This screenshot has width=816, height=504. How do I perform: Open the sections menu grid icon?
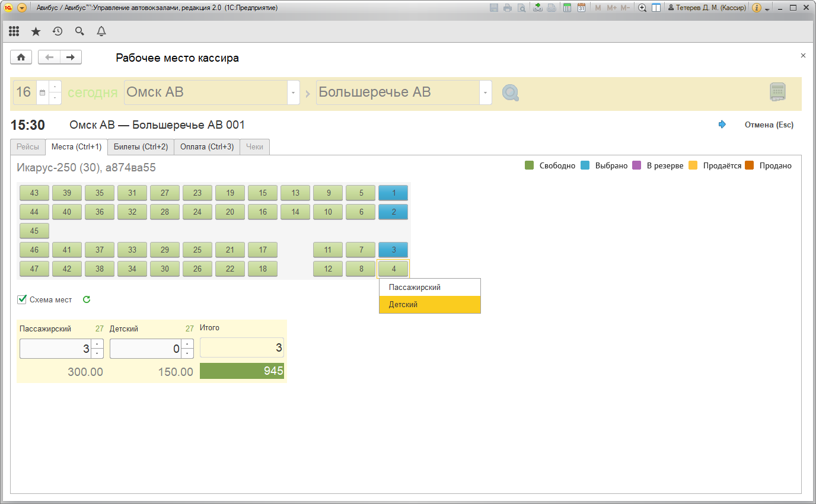(x=14, y=31)
